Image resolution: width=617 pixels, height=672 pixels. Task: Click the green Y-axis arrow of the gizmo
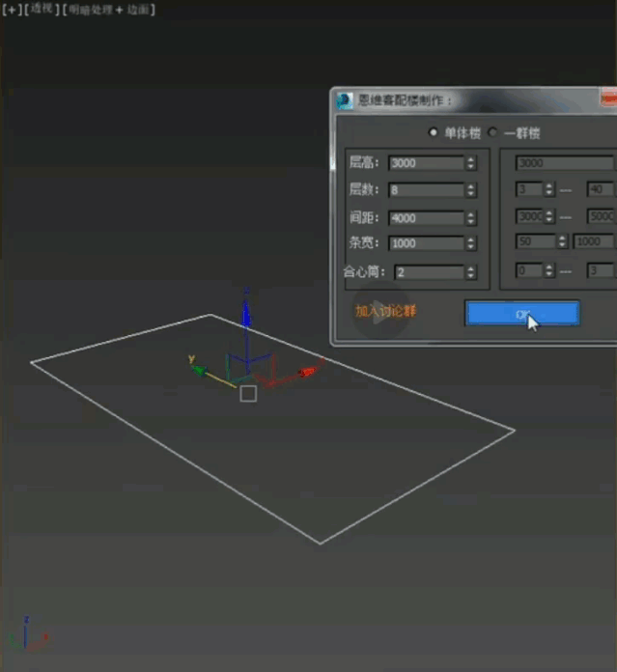pos(198,370)
